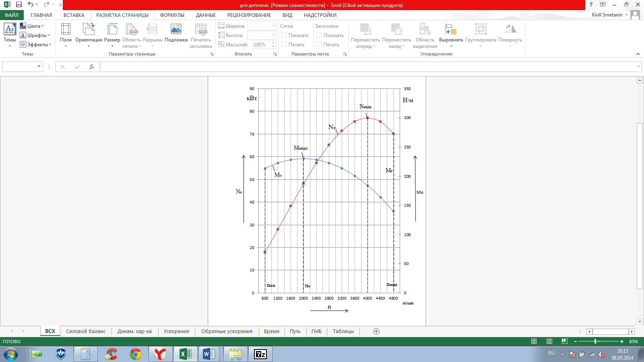Click the Insert Function button
This screenshot has height=362, width=644.
pyautogui.click(x=92, y=67)
